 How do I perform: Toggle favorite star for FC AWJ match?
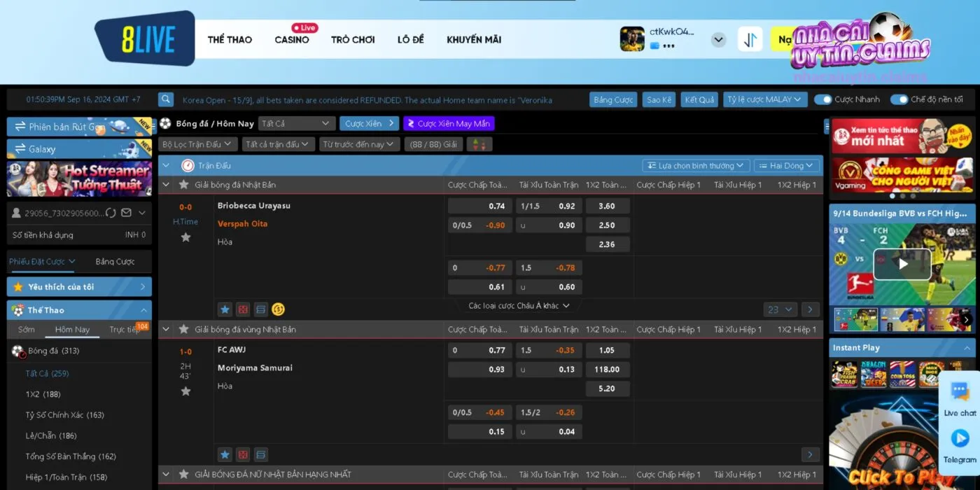(185, 392)
